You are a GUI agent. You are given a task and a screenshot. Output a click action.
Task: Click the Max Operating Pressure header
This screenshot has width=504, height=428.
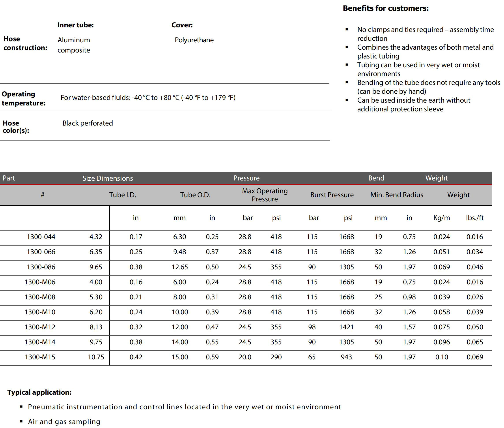pos(265,195)
